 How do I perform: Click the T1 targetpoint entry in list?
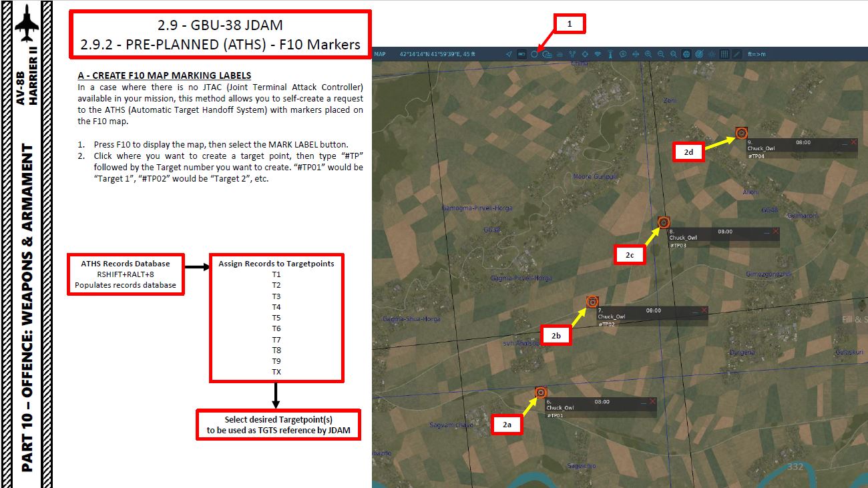[x=276, y=274]
